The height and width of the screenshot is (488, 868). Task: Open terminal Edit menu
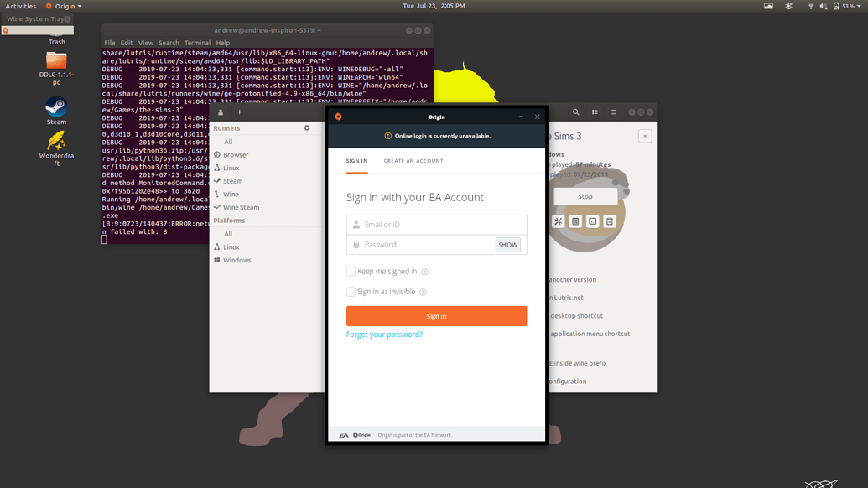[x=126, y=43]
